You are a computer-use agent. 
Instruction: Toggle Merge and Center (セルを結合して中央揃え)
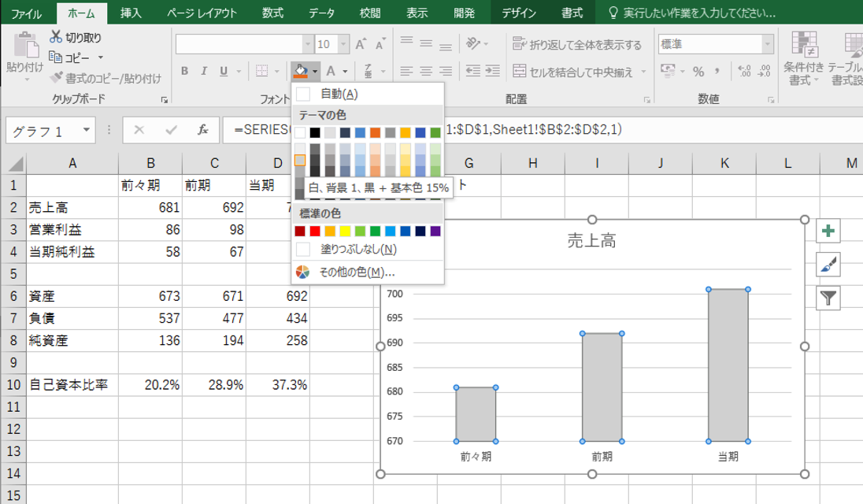[x=573, y=72]
